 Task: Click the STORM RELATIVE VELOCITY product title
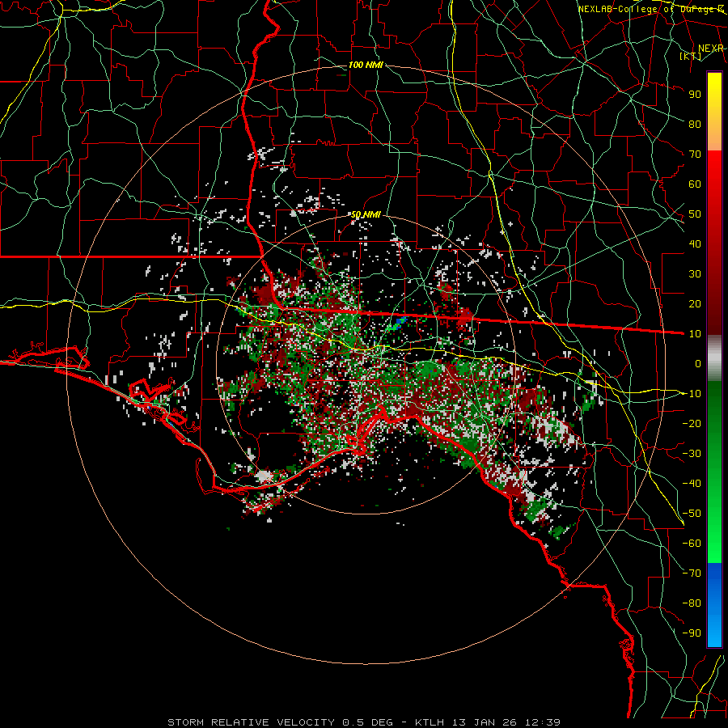click(251, 722)
